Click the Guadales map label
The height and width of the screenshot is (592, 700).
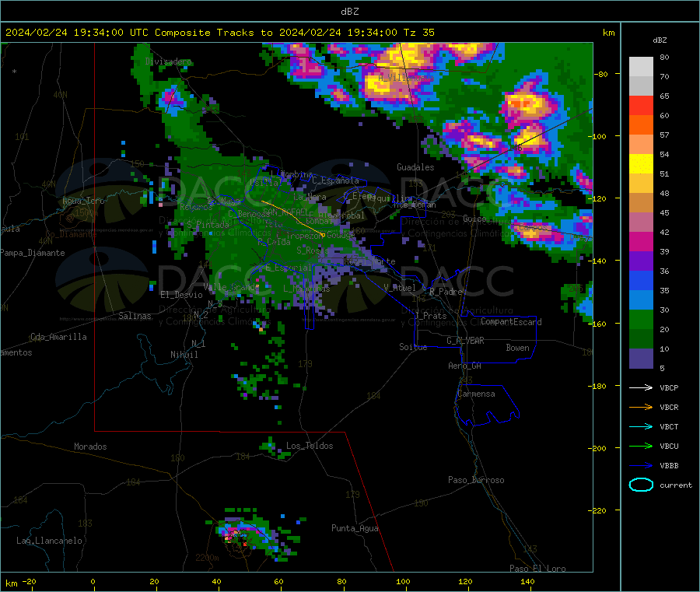click(x=415, y=167)
